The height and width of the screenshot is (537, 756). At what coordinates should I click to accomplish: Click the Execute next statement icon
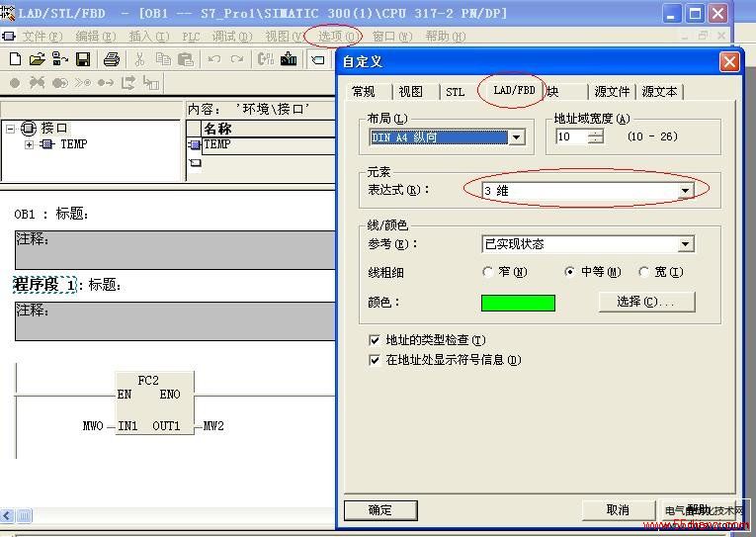coord(128,83)
